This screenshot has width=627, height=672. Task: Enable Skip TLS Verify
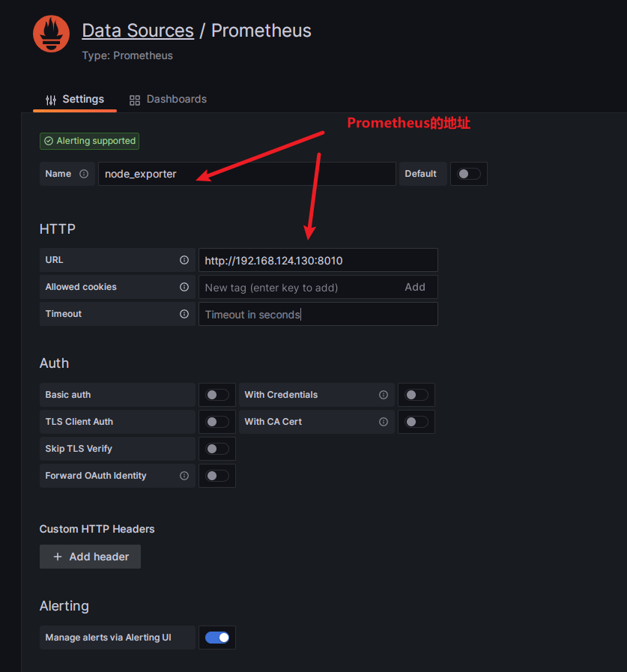tap(216, 449)
